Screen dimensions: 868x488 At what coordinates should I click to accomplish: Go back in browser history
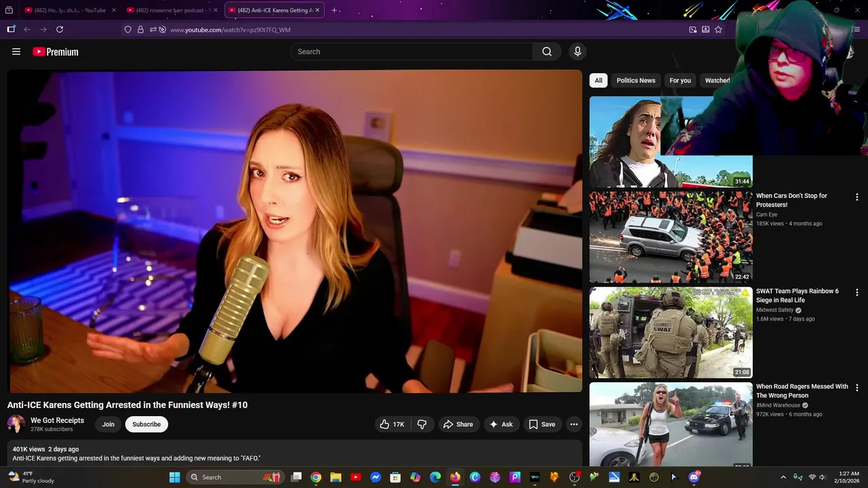pos(27,30)
